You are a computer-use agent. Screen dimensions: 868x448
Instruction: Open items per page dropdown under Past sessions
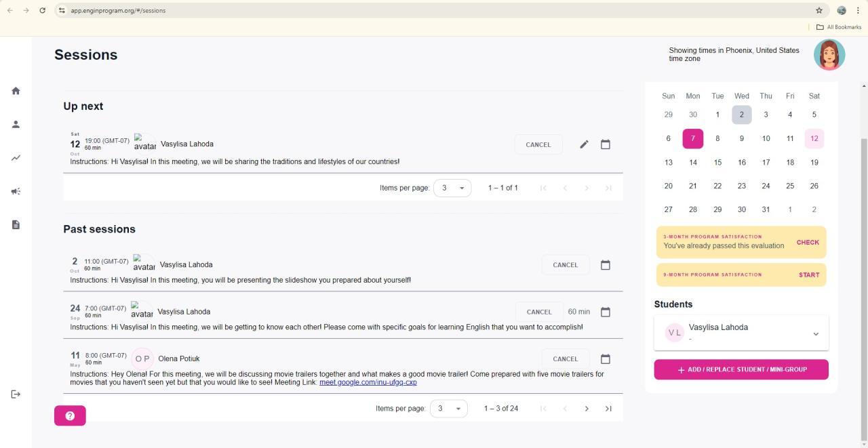tap(448, 409)
